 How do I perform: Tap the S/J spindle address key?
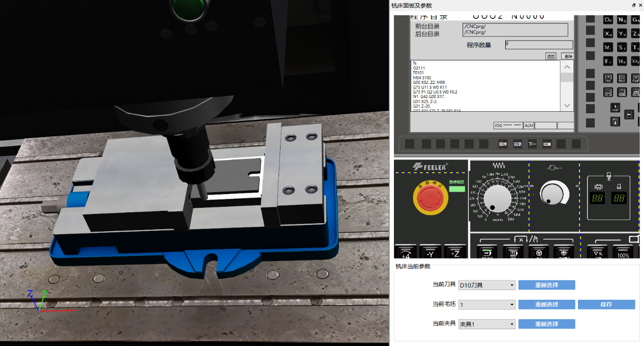(622, 47)
